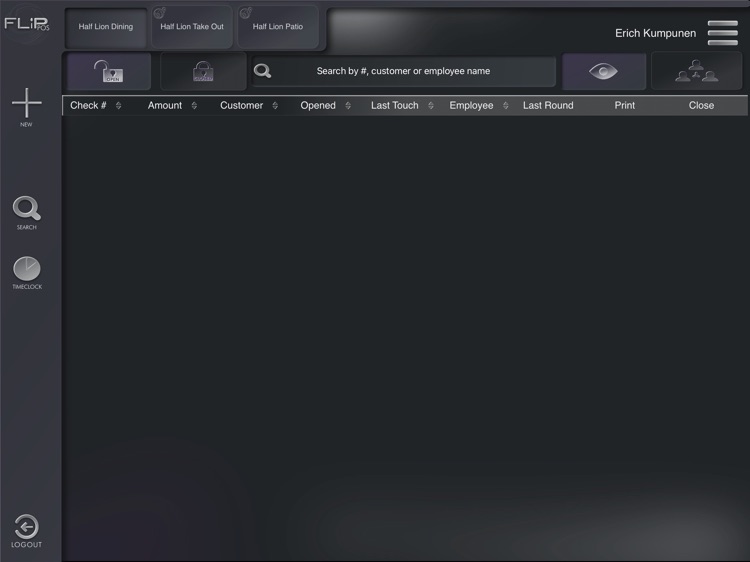Create a new check with the plus icon
The image size is (750, 562).
tap(26, 102)
